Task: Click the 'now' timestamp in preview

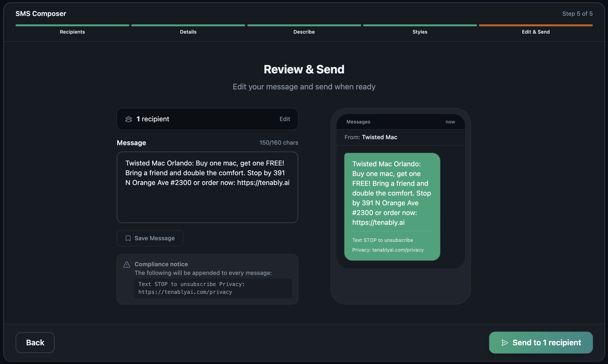Action: point(450,122)
